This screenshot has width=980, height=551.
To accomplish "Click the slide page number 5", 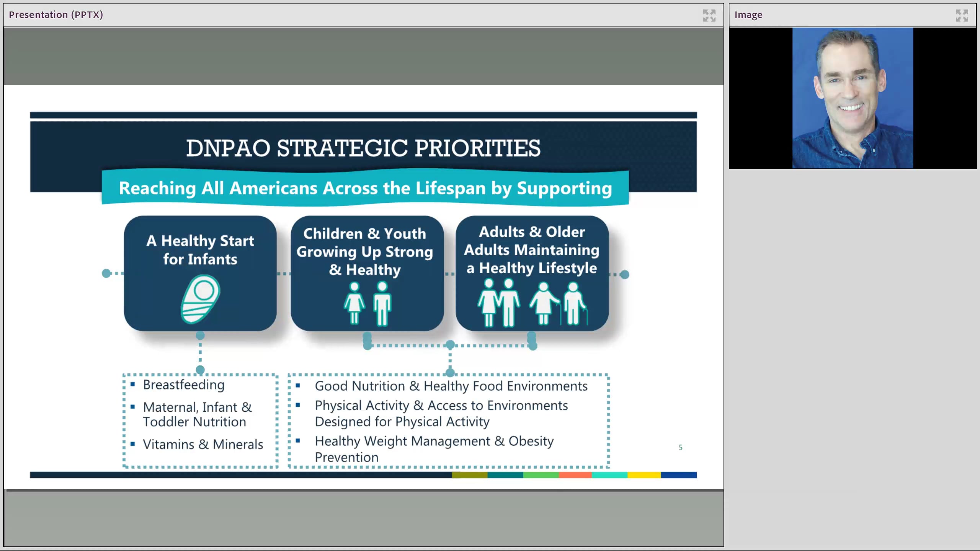I will point(681,447).
